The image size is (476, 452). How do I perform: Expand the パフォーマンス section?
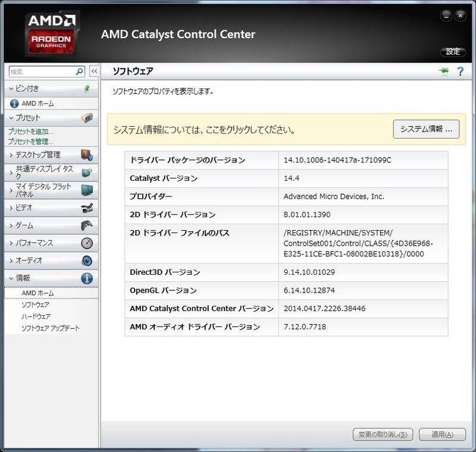pos(11,243)
